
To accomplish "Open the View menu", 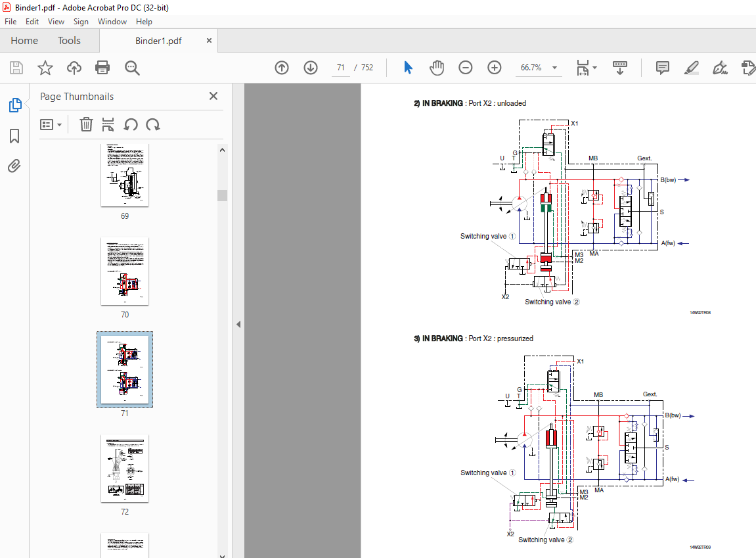I will 56,21.
